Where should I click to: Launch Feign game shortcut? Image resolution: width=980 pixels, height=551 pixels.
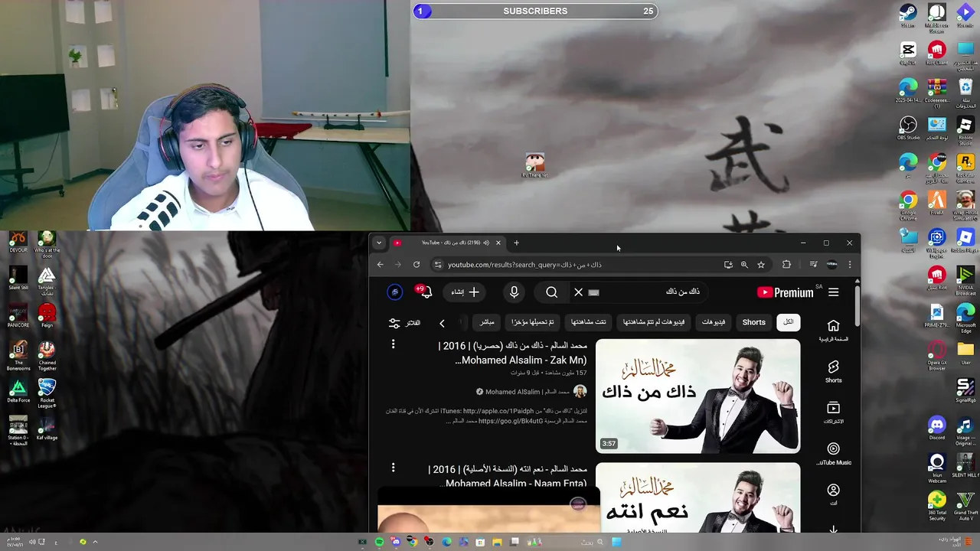47,317
